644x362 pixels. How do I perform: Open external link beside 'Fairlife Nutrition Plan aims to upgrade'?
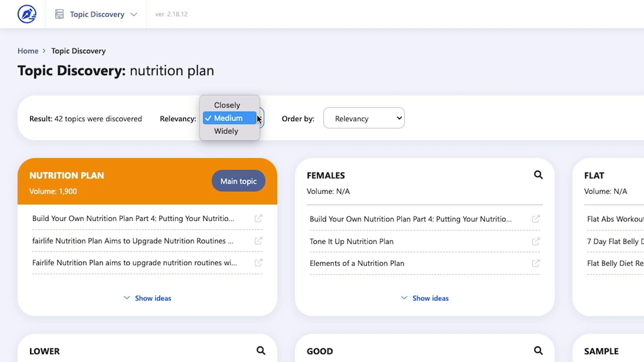258,263
